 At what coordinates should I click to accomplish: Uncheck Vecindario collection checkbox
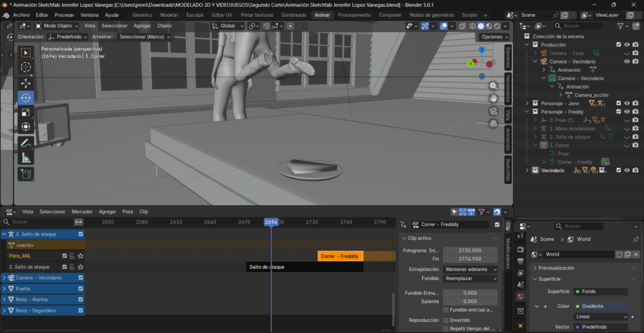pyautogui.click(x=619, y=170)
